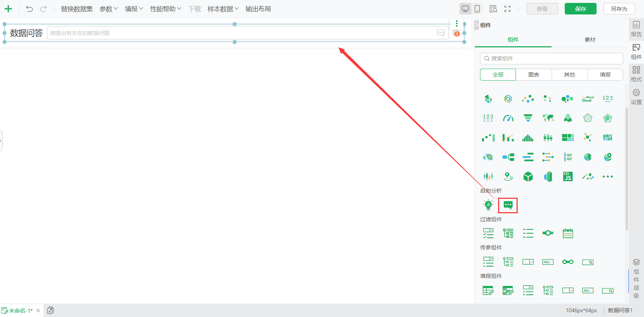The image size is (644, 317).
Task: Open the 样本数据 dropdown menu
Action: [x=223, y=9]
